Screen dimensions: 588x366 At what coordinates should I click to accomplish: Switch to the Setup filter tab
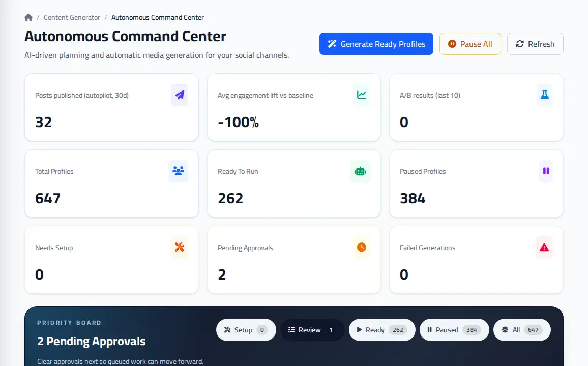pyautogui.click(x=246, y=330)
